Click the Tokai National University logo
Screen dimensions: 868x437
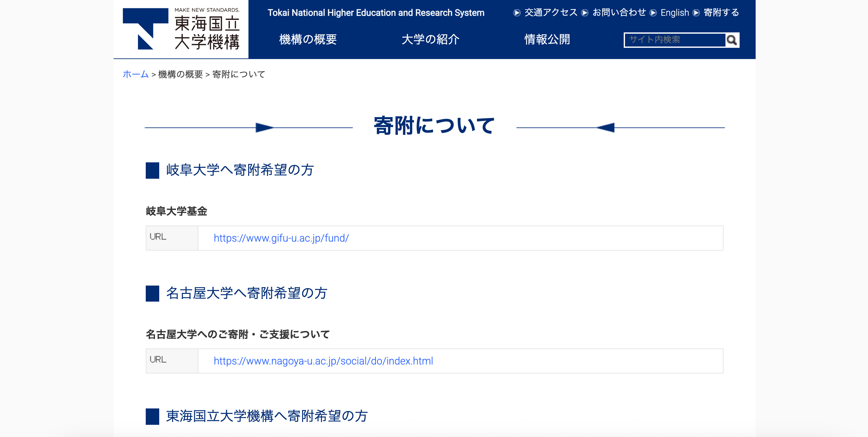181,29
